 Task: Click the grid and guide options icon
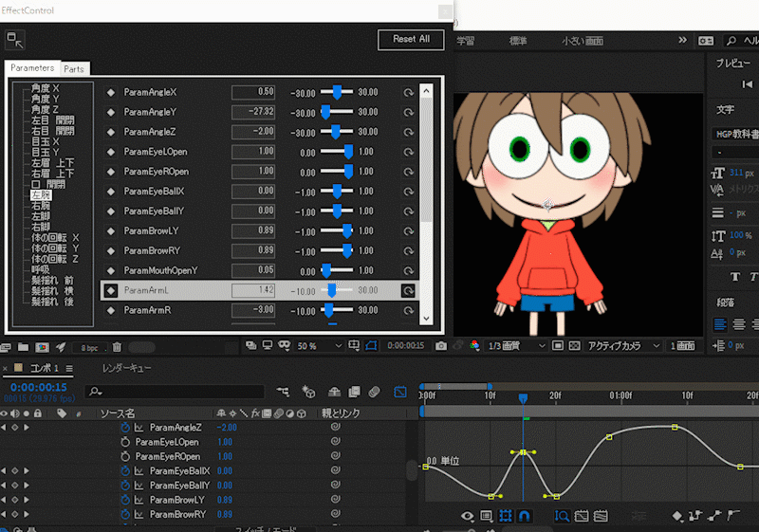[x=354, y=345]
